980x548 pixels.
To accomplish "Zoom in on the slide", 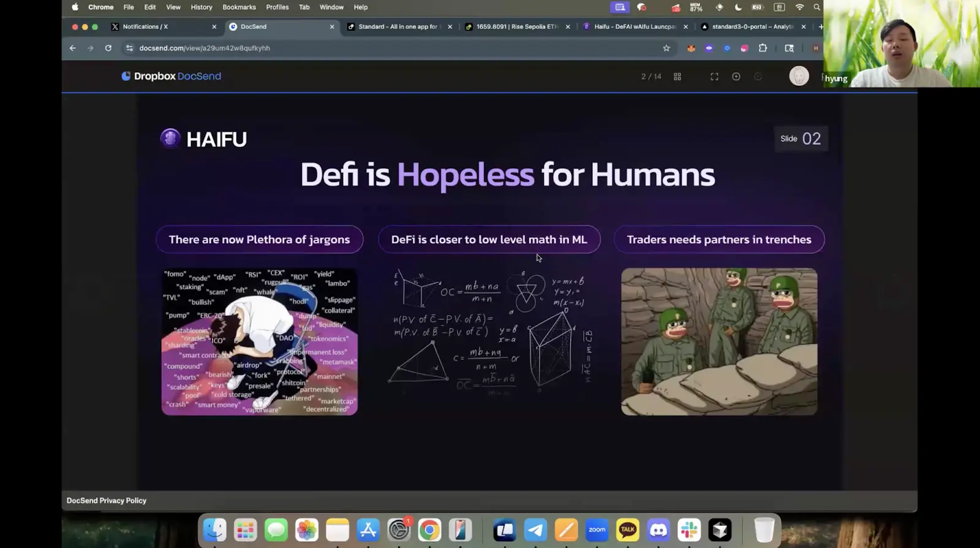I will [736, 77].
